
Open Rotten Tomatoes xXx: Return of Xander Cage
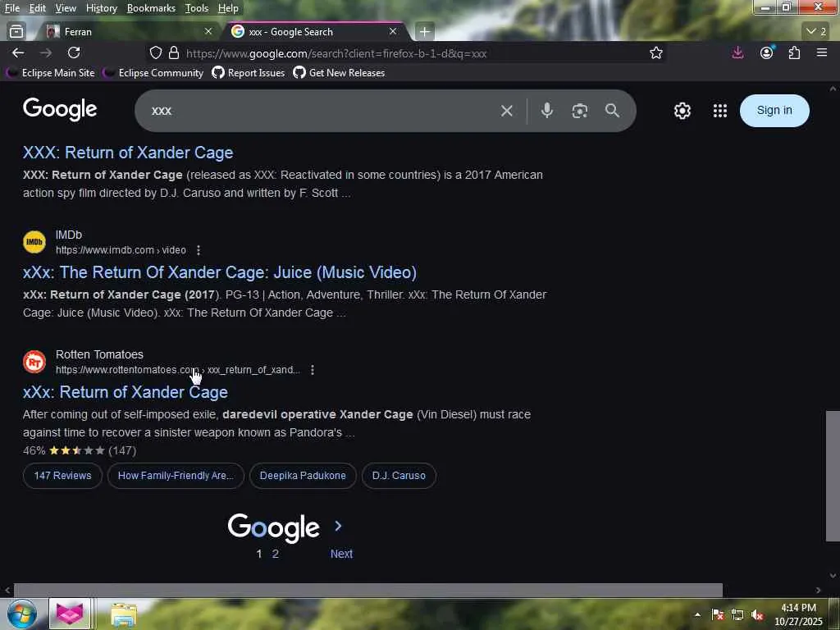click(x=125, y=392)
